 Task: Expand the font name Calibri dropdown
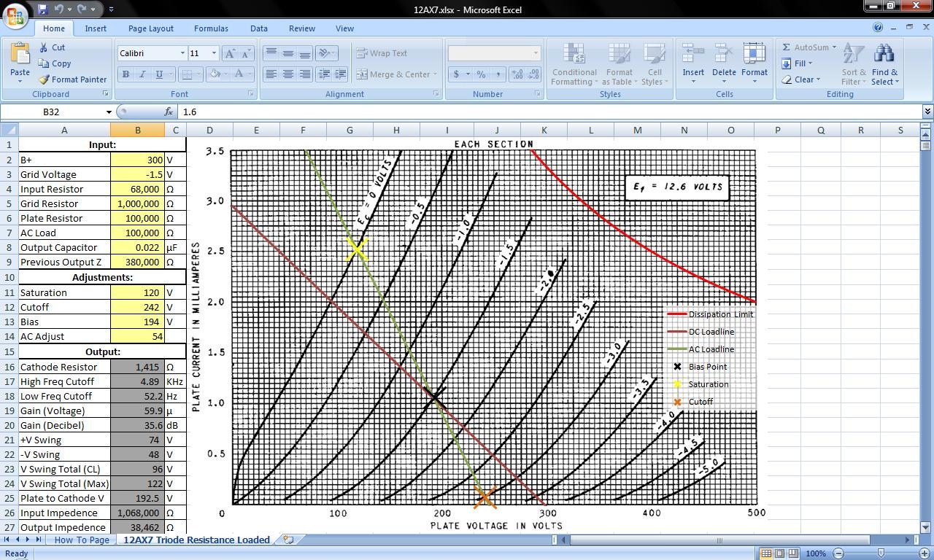(x=182, y=53)
